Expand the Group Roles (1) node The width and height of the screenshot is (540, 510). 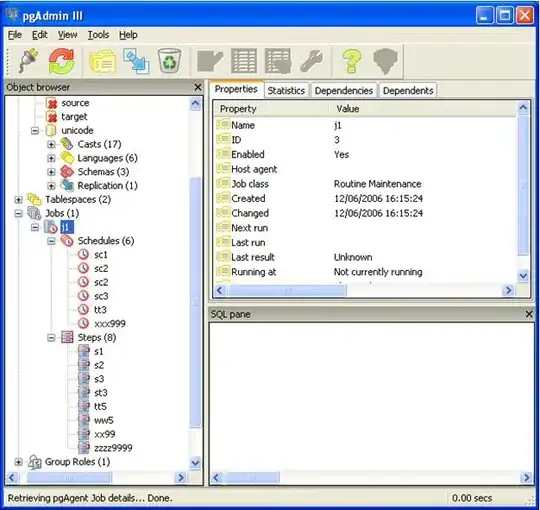click(x=19, y=462)
